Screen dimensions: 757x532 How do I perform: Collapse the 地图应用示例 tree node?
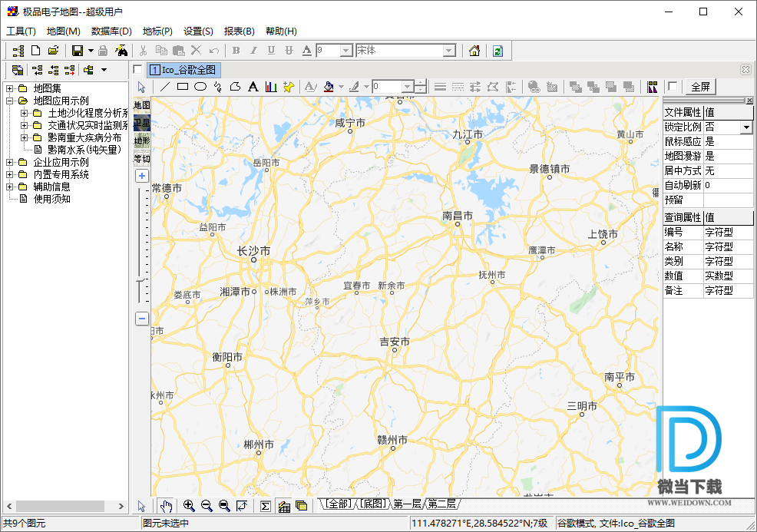coord(9,101)
